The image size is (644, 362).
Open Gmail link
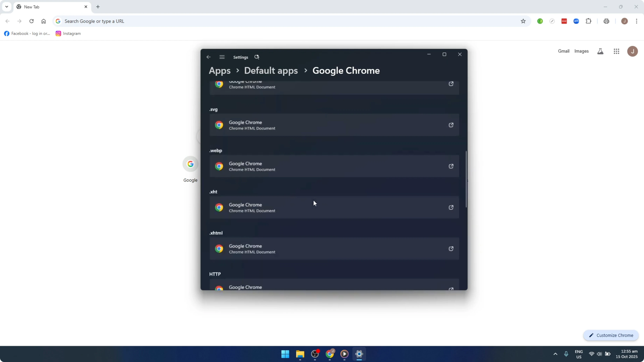(x=563, y=51)
